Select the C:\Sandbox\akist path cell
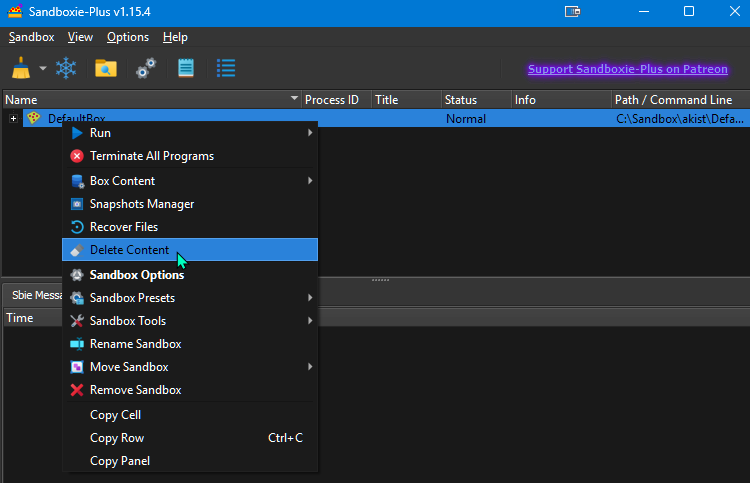This screenshot has width=750, height=483. click(x=680, y=119)
